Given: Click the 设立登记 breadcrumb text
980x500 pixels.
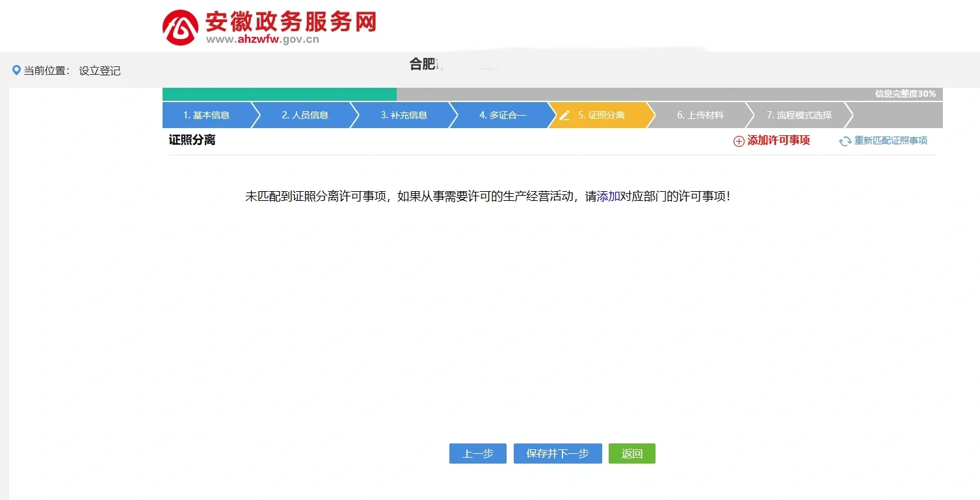Looking at the screenshot, I should pos(99,71).
